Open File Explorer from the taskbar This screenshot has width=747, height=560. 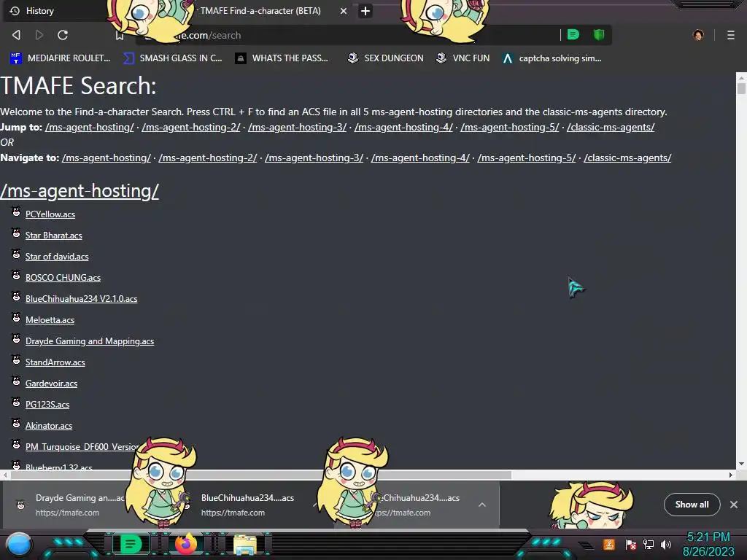(245, 544)
